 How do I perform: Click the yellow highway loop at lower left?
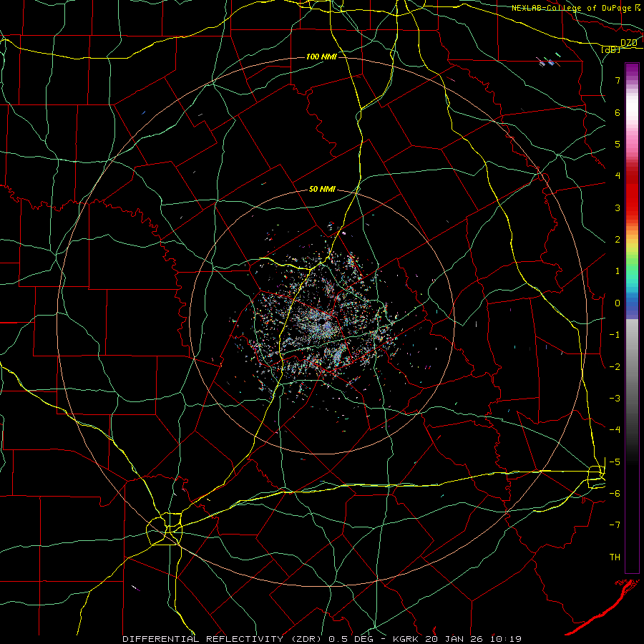coord(165,529)
